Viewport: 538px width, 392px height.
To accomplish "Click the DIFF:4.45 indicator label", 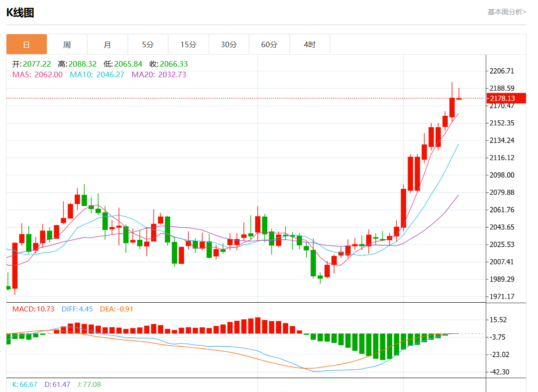I will click(x=77, y=309).
